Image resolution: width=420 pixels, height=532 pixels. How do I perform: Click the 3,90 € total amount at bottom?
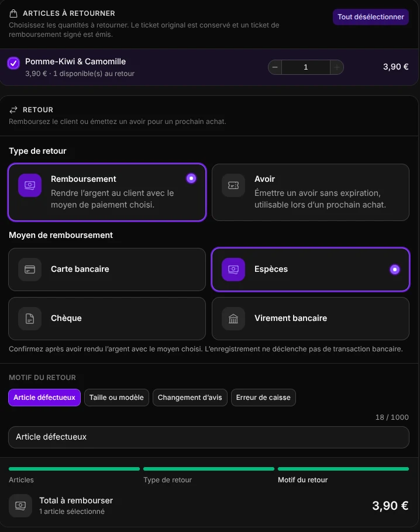[390, 506]
